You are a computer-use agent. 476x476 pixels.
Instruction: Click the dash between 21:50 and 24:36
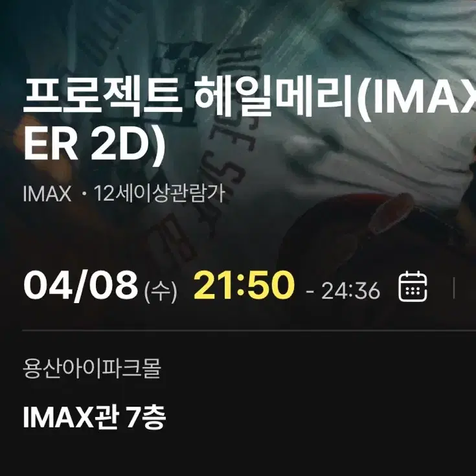coord(310,291)
